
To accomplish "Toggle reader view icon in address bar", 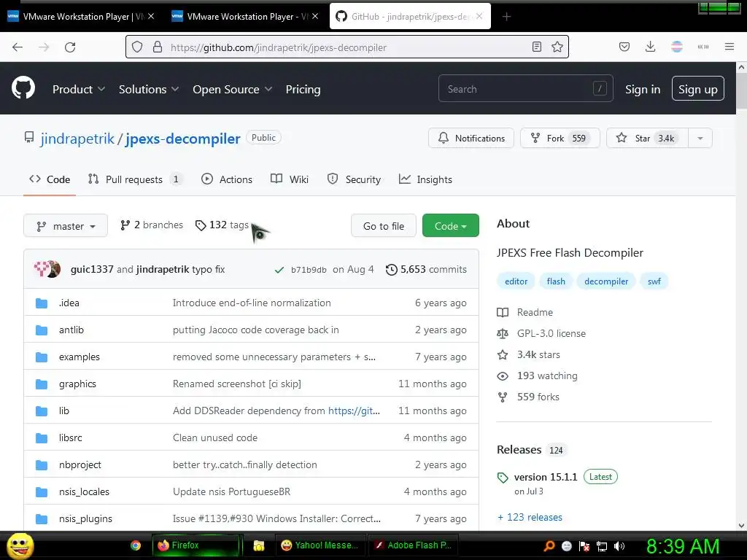I will pos(536,47).
